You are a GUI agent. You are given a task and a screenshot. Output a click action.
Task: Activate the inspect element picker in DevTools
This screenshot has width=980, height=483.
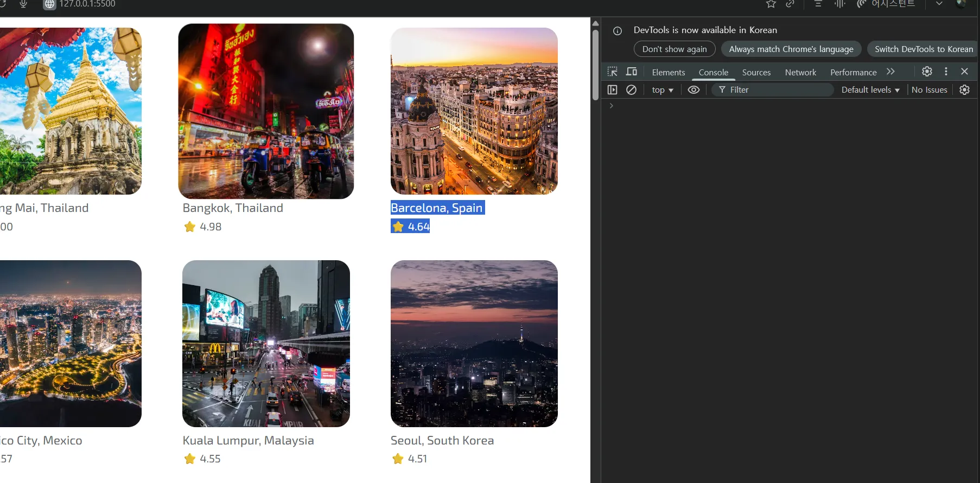pyautogui.click(x=613, y=72)
